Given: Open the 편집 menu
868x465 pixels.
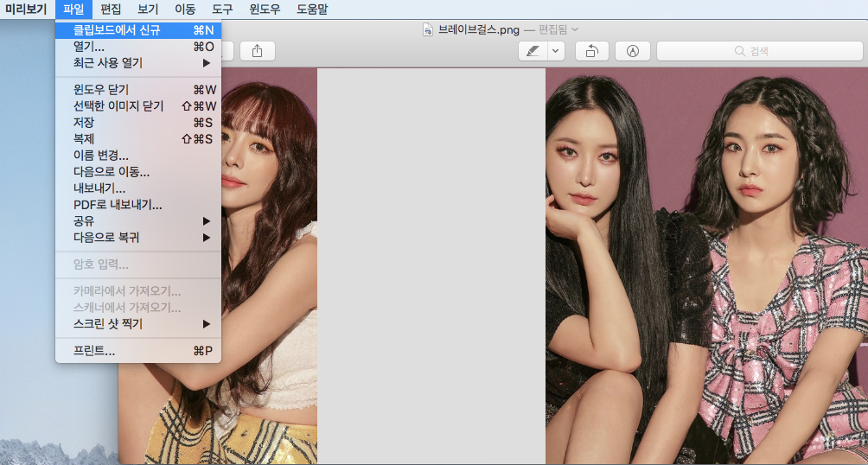Looking at the screenshot, I should [x=110, y=9].
